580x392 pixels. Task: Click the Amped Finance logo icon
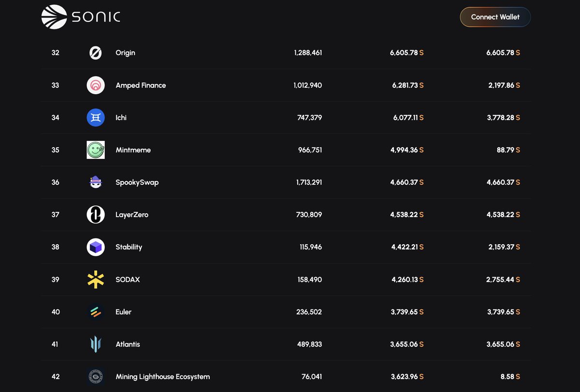click(96, 85)
